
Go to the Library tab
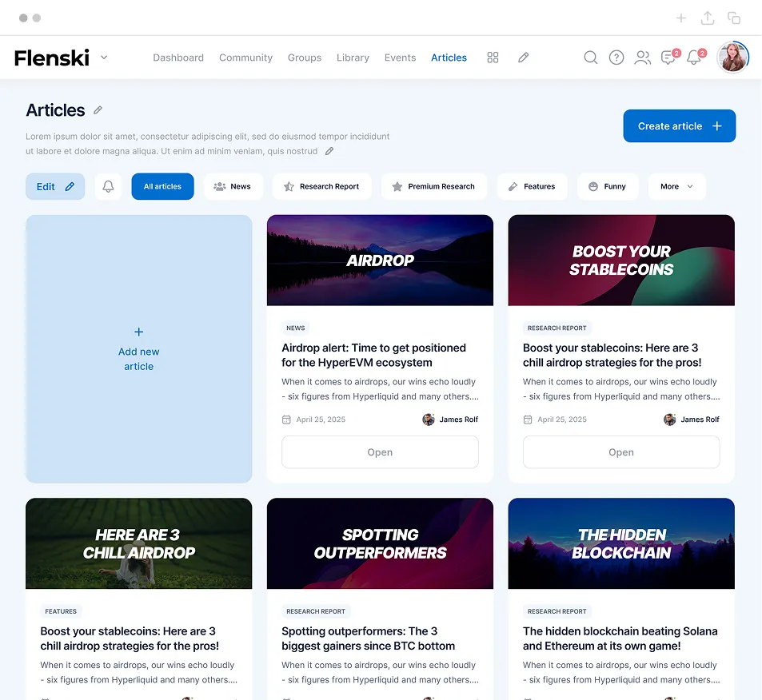[353, 58]
